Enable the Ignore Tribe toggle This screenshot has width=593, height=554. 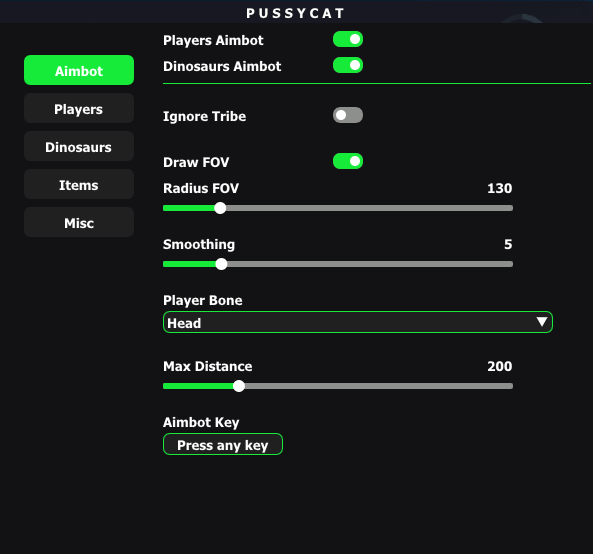pyautogui.click(x=348, y=115)
